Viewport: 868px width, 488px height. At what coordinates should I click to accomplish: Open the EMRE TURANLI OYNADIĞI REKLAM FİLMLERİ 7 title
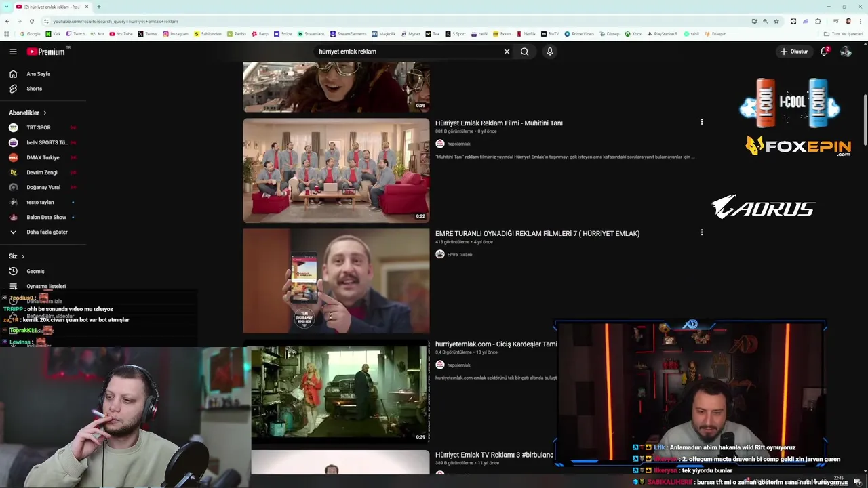click(x=538, y=234)
